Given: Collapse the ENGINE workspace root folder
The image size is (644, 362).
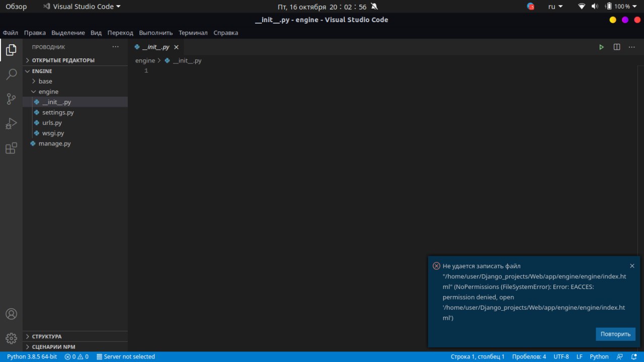Looking at the screenshot, I should pyautogui.click(x=75, y=71).
